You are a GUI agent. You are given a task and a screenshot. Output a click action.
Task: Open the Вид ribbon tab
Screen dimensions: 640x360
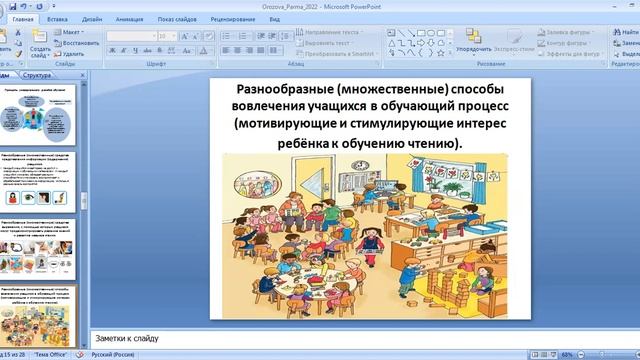(274, 19)
